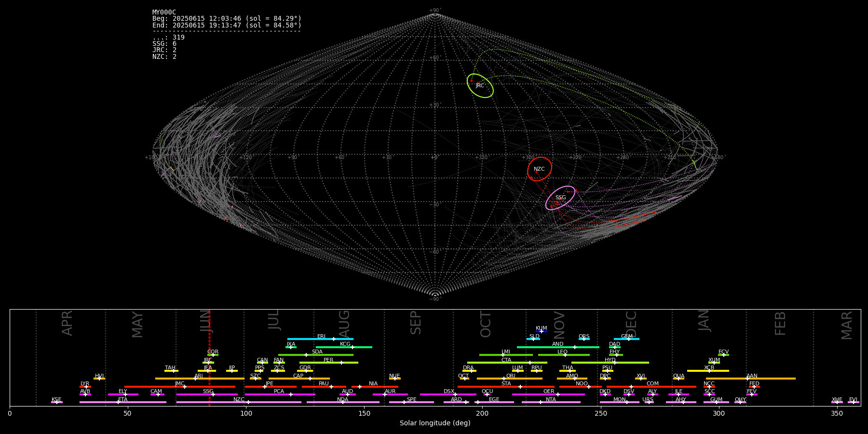Click the NUE label in timeline
868x434 pixels.
coord(394,376)
